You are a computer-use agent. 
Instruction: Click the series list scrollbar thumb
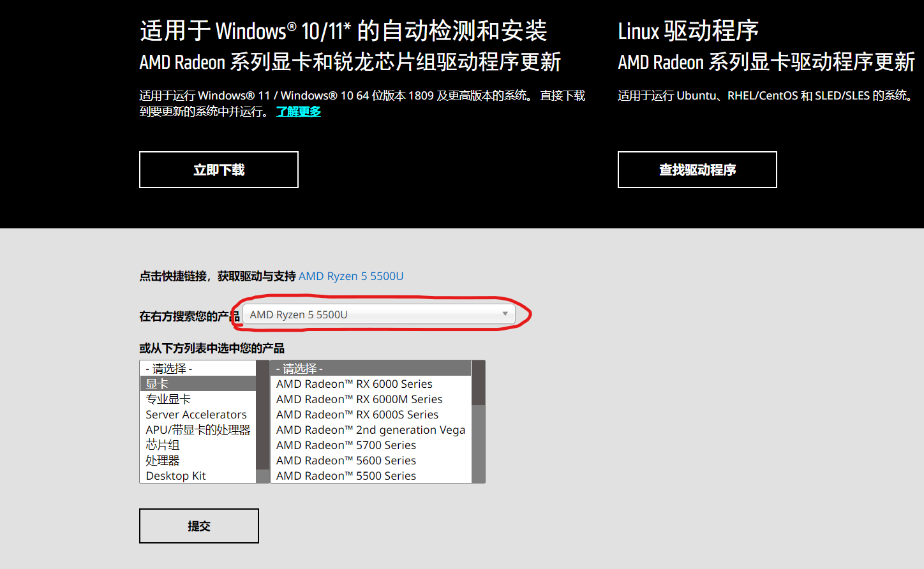(x=478, y=383)
